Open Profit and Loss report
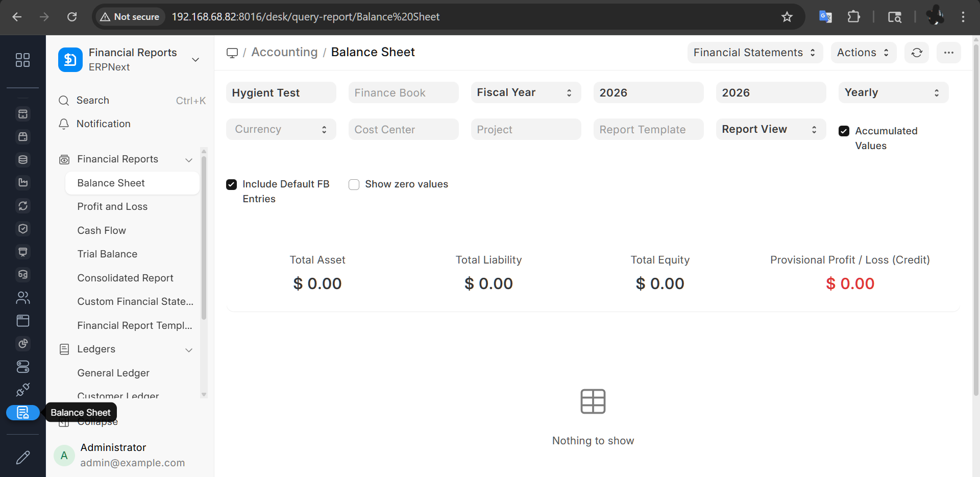The height and width of the screenshot is (477, 980). point(112,207)
